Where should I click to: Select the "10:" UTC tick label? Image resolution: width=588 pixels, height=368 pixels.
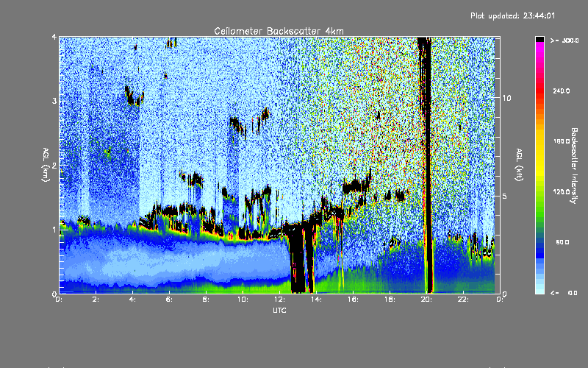(x=243, y=300)
